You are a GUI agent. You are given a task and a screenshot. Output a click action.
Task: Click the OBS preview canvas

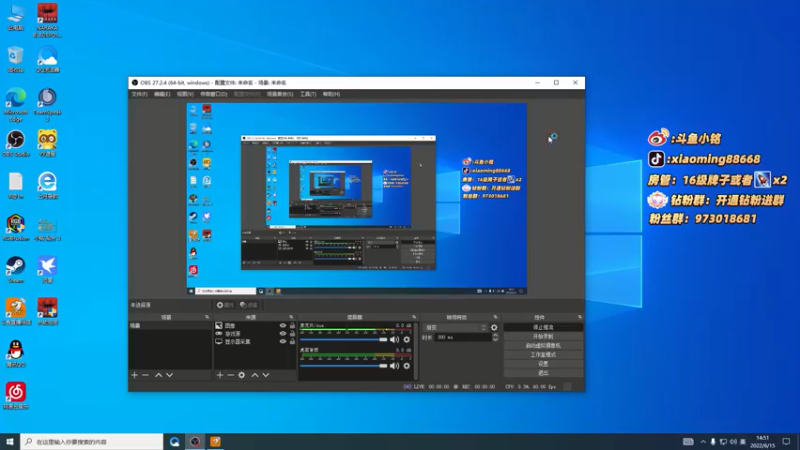357,199
